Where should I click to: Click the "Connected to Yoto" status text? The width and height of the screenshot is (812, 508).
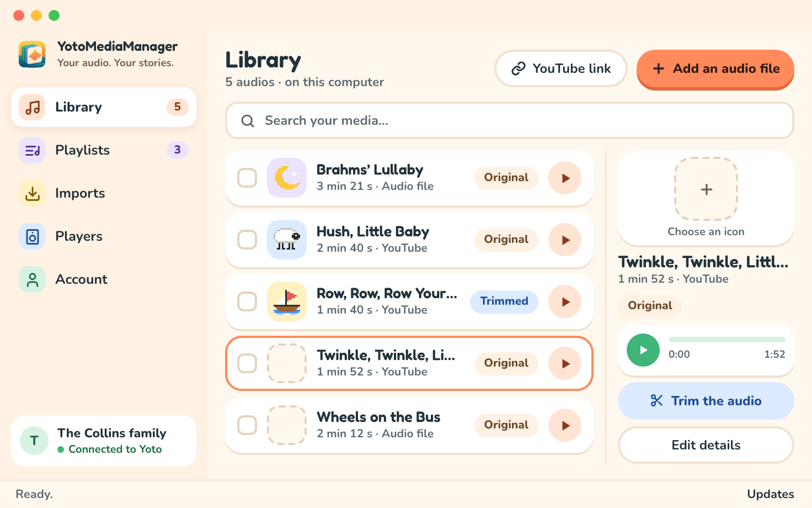pyautogui.click(x=115, y=449)
